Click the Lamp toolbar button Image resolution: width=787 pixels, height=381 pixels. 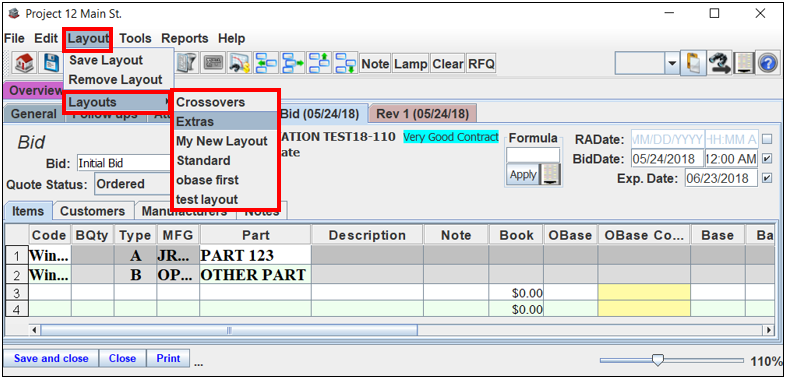point(411,64)
